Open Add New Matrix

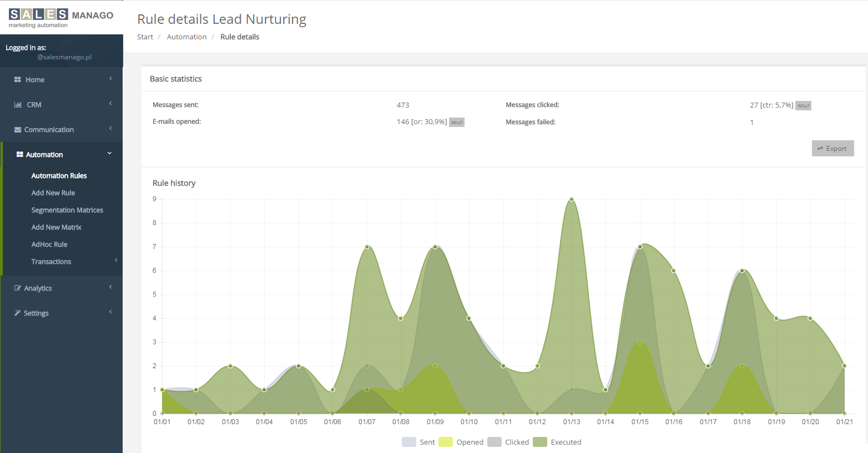coord(57,227)
